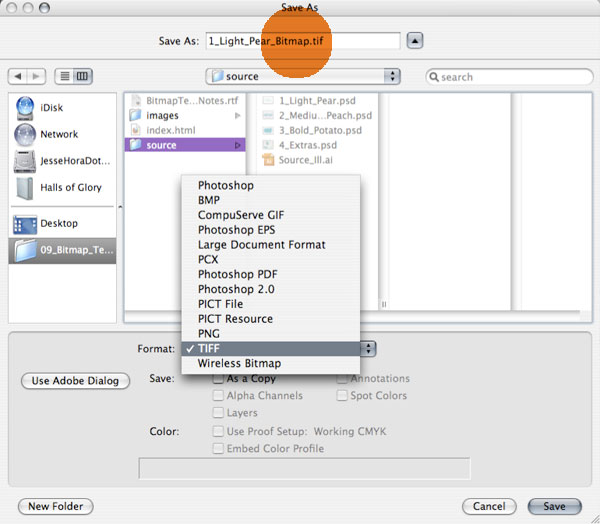
Task: Click the forward navigation arrow
Action: click(36, 77)
